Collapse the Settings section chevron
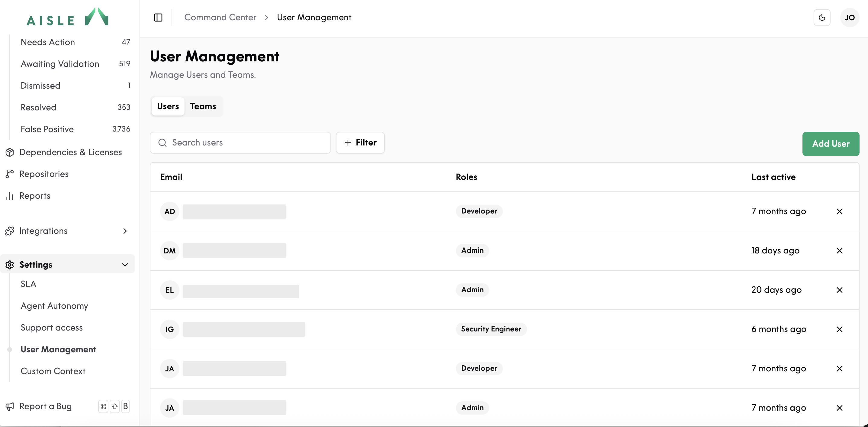868x427 pixels. click(125, 265)
